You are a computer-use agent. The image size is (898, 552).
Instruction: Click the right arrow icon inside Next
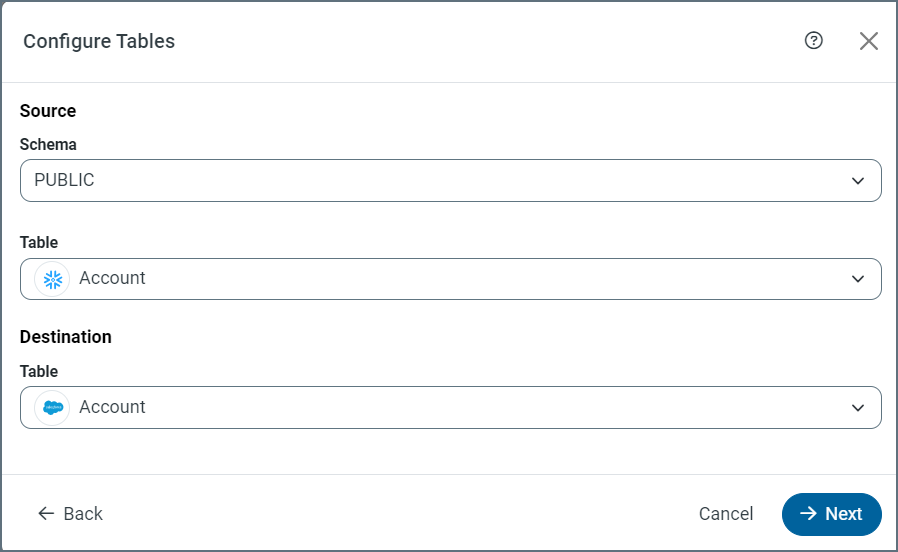[808, 514]
